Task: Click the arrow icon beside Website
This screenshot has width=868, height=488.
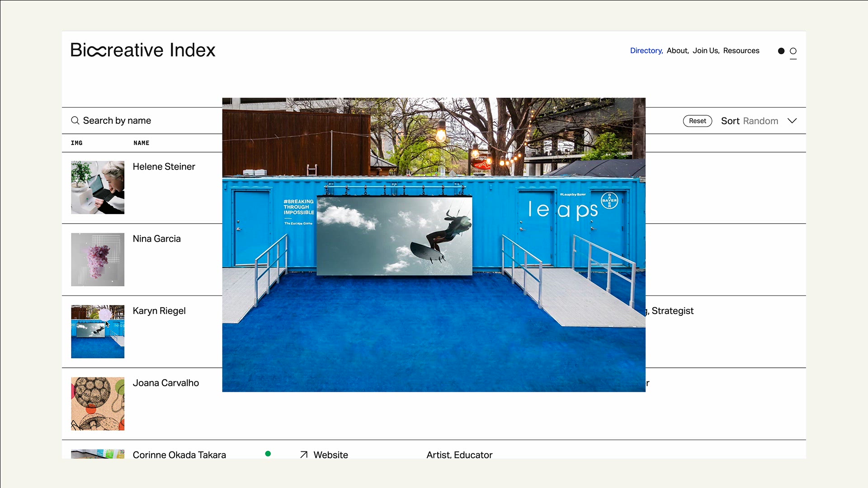Action: [304, 455]
